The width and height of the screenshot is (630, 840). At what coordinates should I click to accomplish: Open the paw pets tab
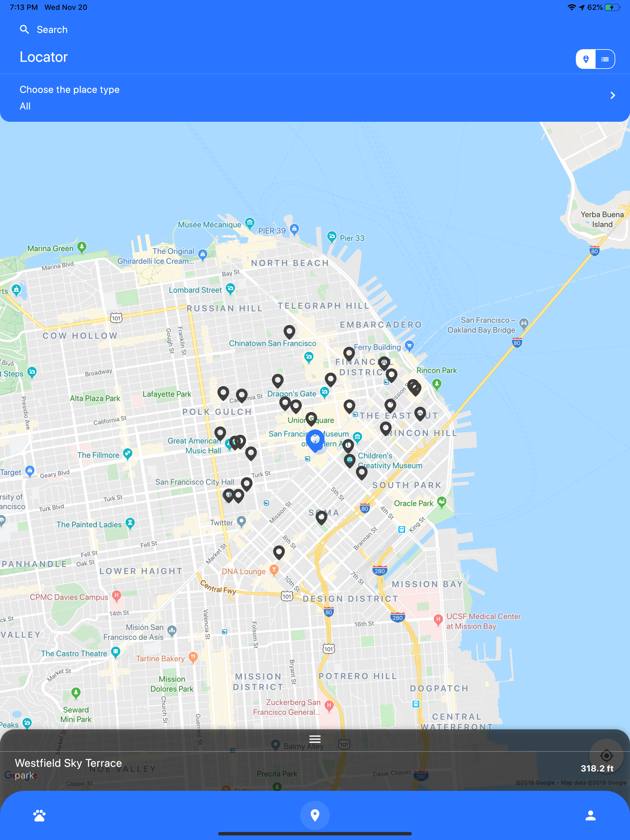39,815
